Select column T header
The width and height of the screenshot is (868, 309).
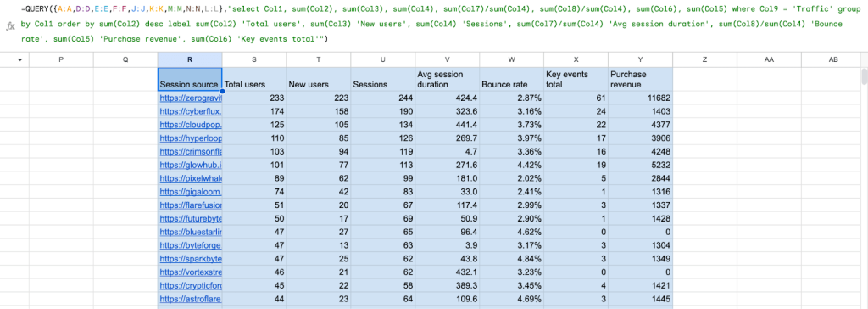tap(319, 60)
